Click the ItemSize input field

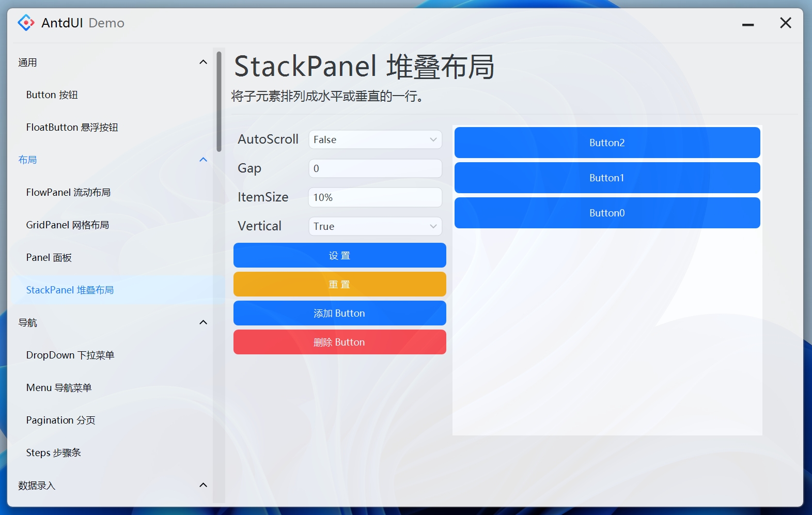(375, 197)
